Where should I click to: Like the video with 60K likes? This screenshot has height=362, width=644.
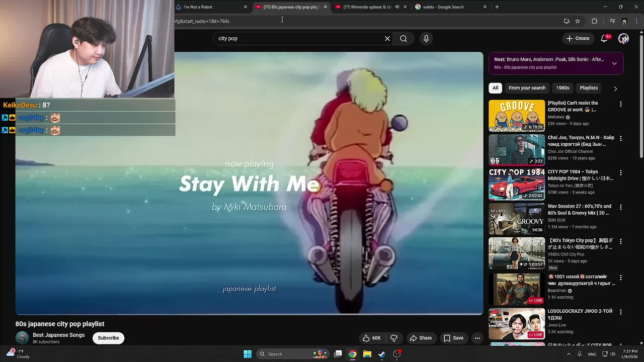(372, 338)
